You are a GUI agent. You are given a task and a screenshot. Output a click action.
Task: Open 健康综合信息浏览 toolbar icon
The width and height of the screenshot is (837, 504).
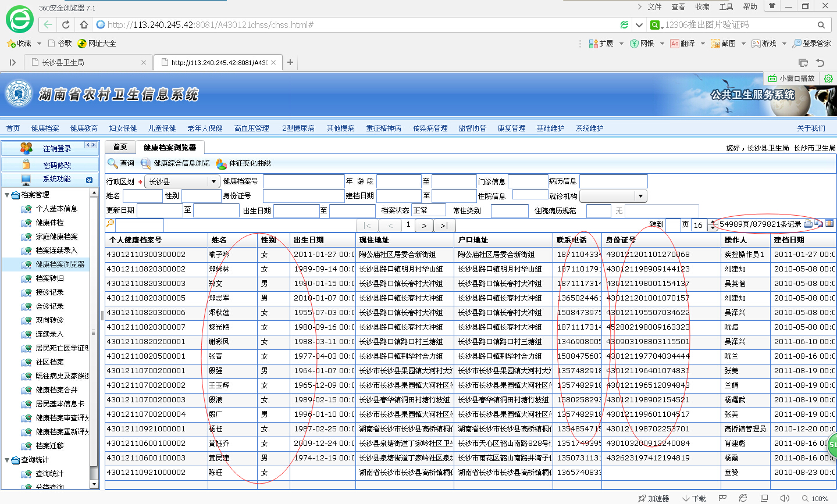(x=145, y=163)
